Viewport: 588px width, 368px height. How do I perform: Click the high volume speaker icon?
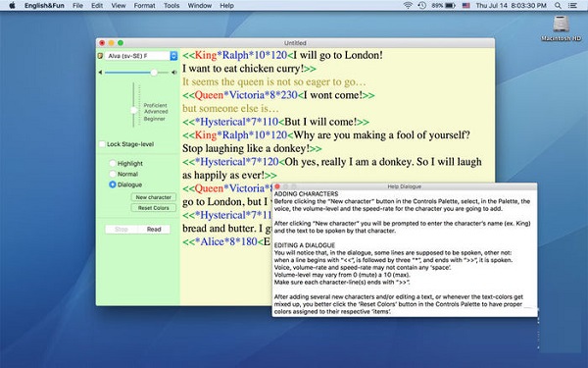(174, 73)
